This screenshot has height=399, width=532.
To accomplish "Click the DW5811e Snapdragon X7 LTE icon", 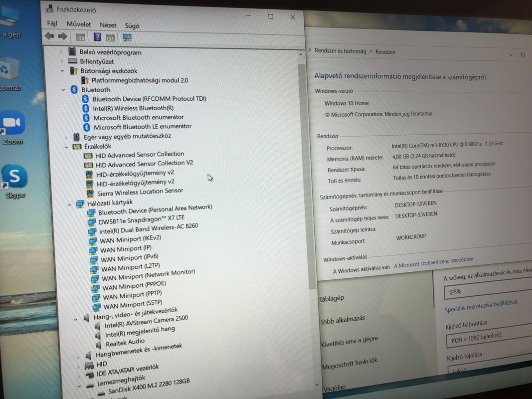I will [92, 222].
